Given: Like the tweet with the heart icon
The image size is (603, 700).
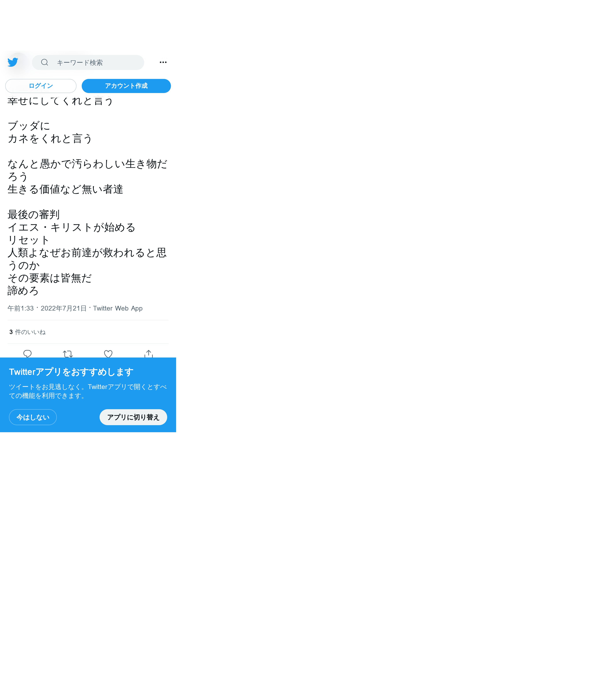Looking at the screenshot, I should pyautogui.click(x=108, y=354).
